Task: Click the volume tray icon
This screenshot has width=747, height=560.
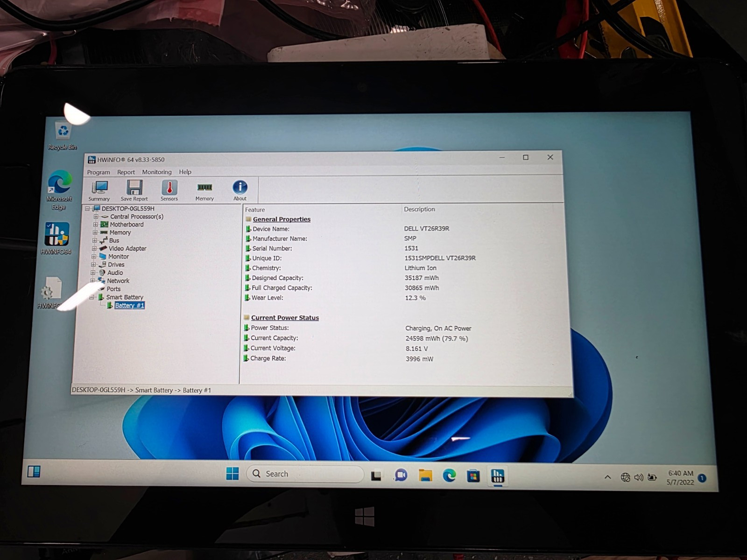Action: (x=639, y=477)
